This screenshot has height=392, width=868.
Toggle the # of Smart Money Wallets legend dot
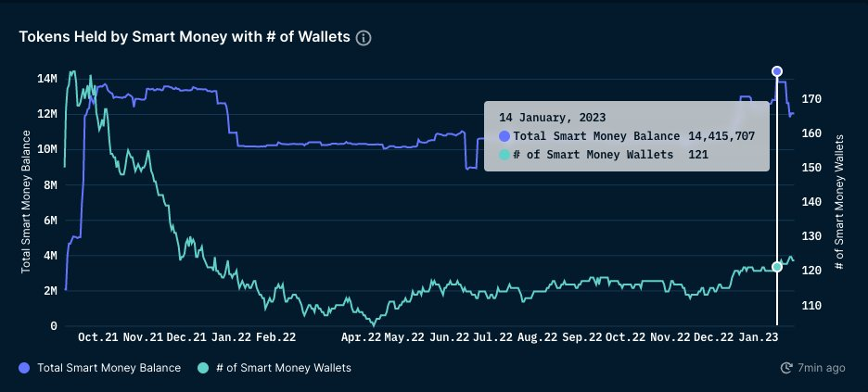pyautogui.click(x=203, y=368)
